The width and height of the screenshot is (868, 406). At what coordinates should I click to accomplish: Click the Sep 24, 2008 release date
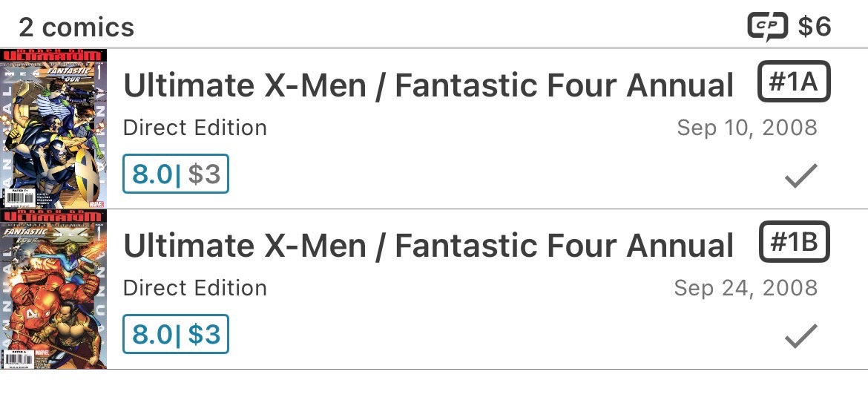click(x=745, y=288)
